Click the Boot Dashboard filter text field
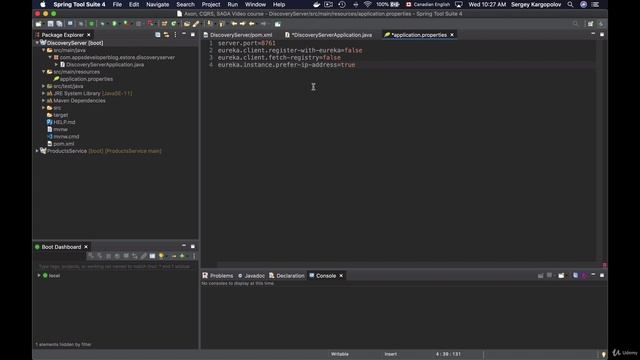The height and width of the screenshot is (360, 640). [x=114, y=266]
